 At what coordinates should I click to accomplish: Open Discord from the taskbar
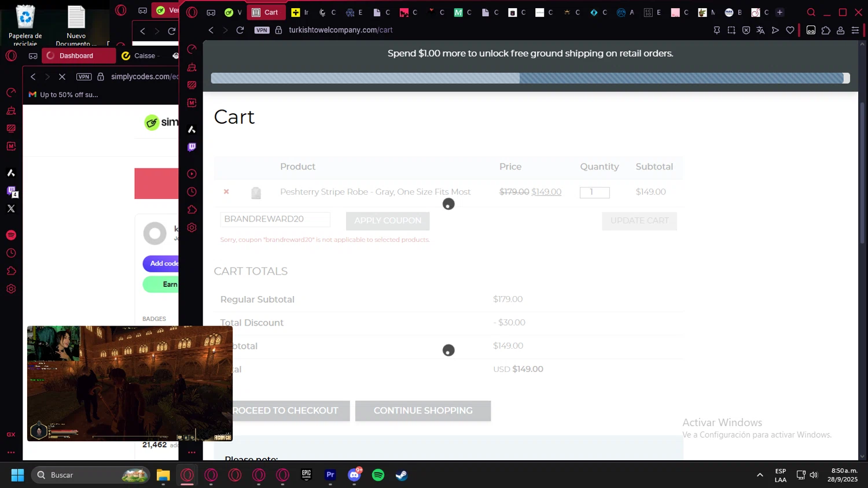click(x=354, y=475)
